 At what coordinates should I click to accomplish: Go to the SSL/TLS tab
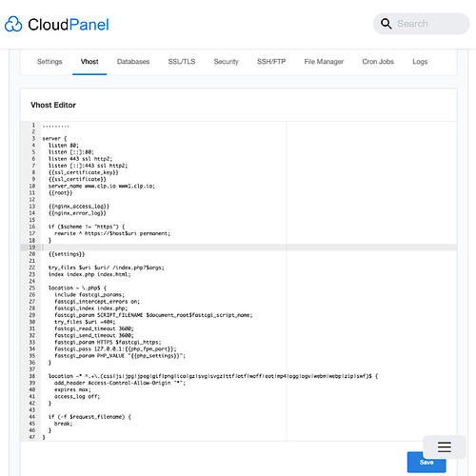(x=182, y=62)
